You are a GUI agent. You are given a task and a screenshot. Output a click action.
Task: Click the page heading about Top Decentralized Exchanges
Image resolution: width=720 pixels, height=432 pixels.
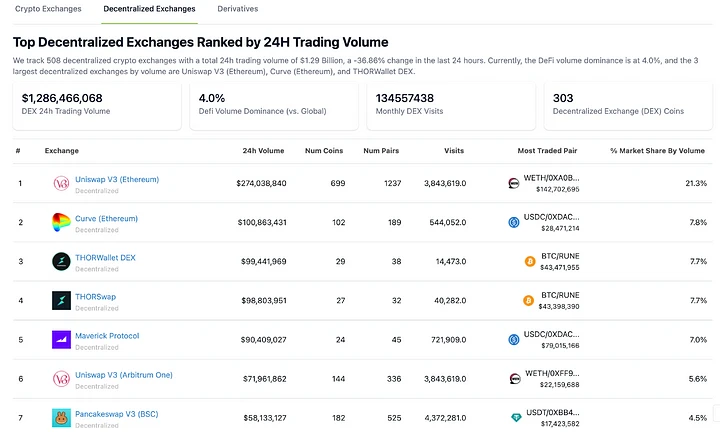click(201, 42)
